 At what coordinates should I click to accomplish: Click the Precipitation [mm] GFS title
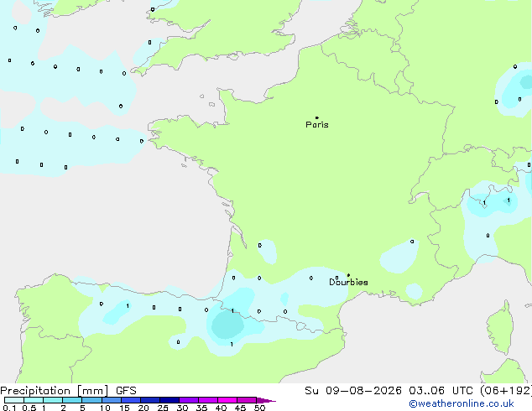click(68, 391)
